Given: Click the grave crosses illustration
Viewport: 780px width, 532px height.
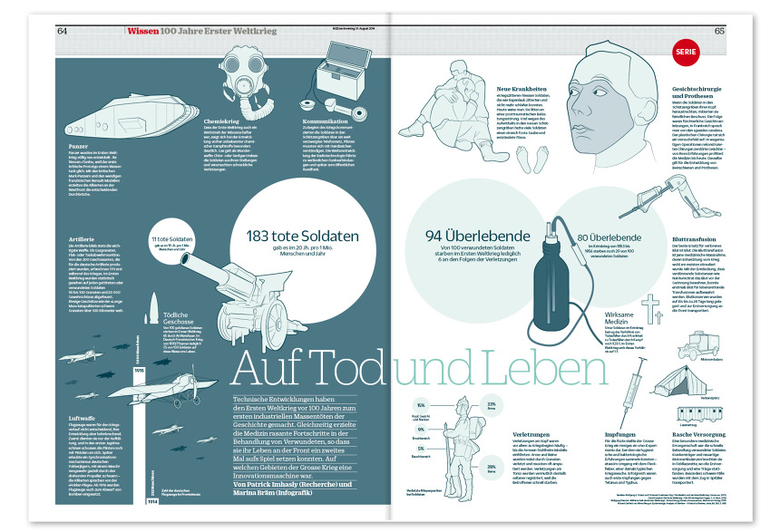Looking at the screenshot, I should [x=652, y=309].
